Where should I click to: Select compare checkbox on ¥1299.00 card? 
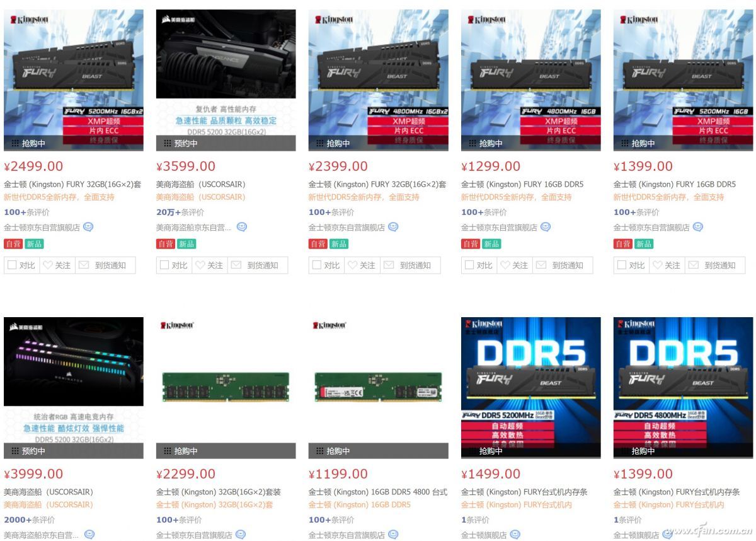click(469, 265)
